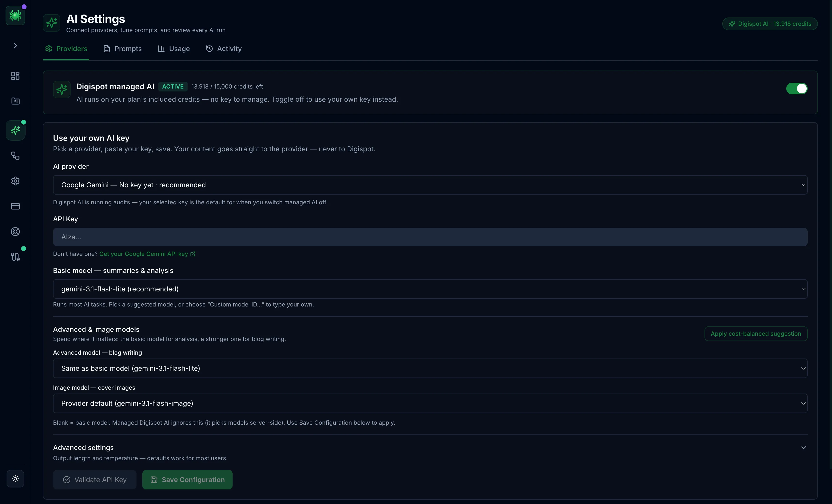The image size is (832, 504).
Task: Click the 'Advanced & image models' heading
Action: (x=96, y=330)
